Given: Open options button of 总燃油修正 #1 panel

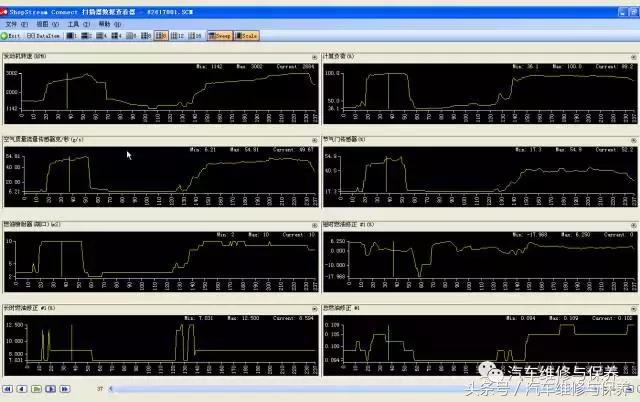Looking at the screenshot, I should (x=633, y=309).
